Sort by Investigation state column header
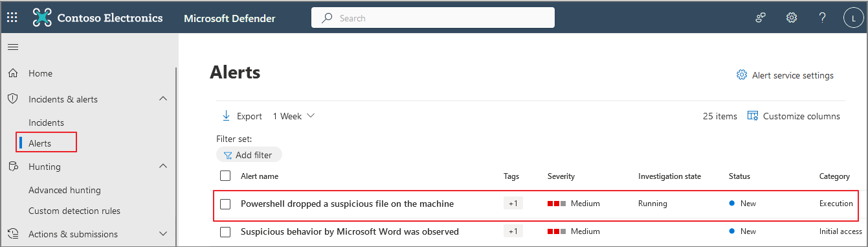The height and width of the screenshot is (247, 868). pyautogui.click(x=669, y=176)
